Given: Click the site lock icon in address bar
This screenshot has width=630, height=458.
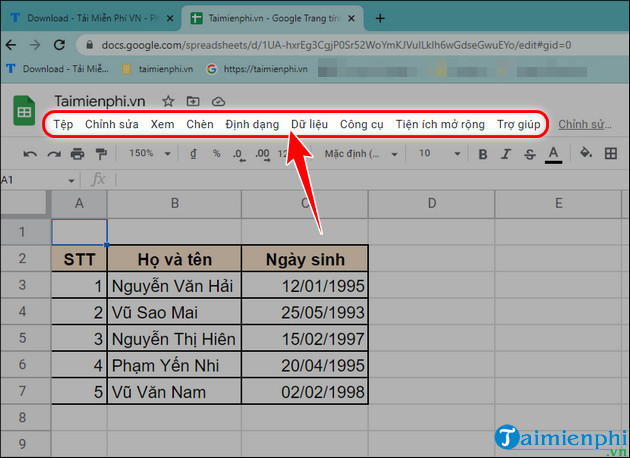Looking at the screenshot, I should tap(90, 45).
